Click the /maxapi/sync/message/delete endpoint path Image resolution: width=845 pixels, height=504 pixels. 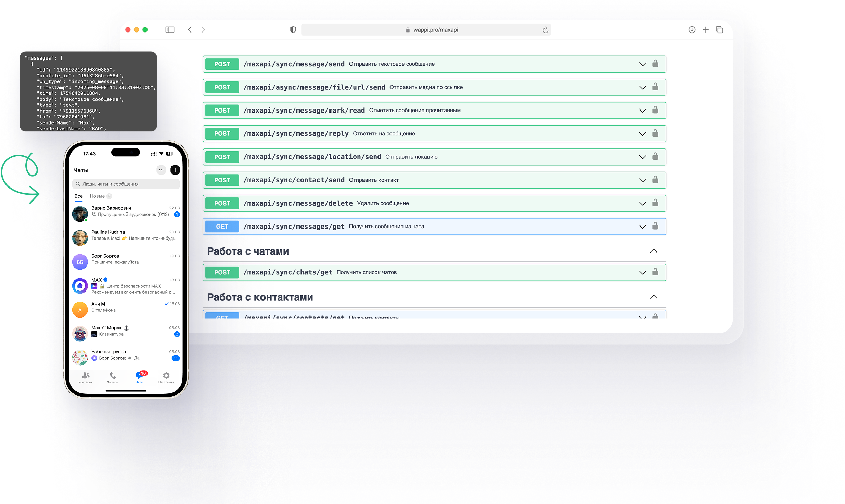[x=298, y=203]
